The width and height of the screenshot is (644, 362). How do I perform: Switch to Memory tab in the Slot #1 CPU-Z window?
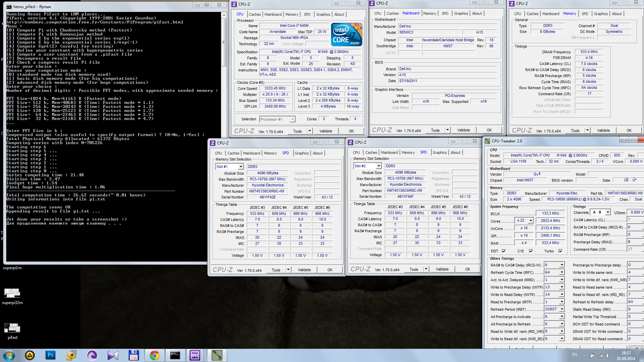click(270, 153)
